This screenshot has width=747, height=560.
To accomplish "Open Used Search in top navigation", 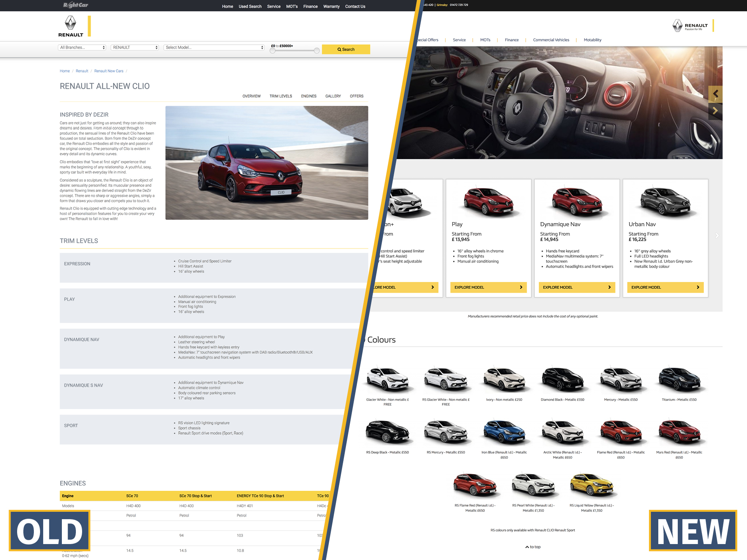I will tap(250, 7).
